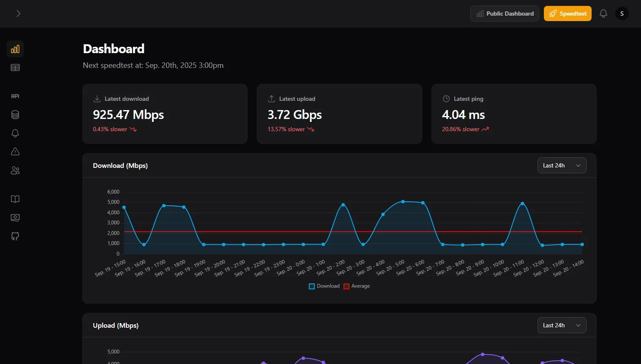Click the 13.57% slower text
641x364 pixels.
(286, 129)
